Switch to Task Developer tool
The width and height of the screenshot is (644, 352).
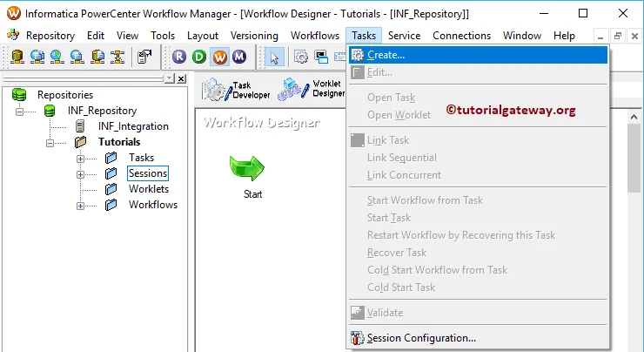(x=236, y=90)
